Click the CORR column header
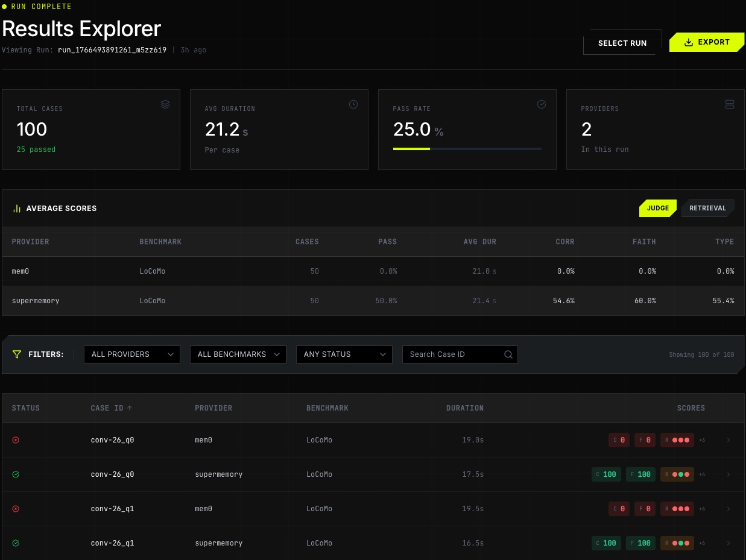This screenshot has width=746, height=560. [x=565, y=242]
